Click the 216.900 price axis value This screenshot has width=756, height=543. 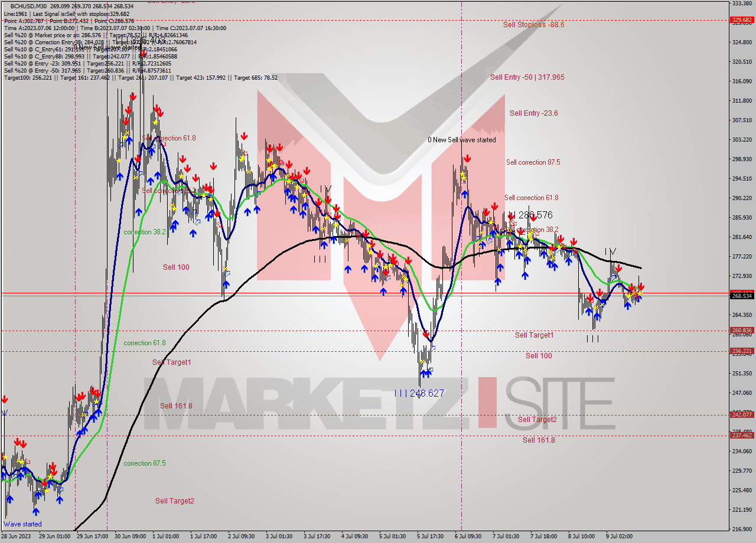742,529
